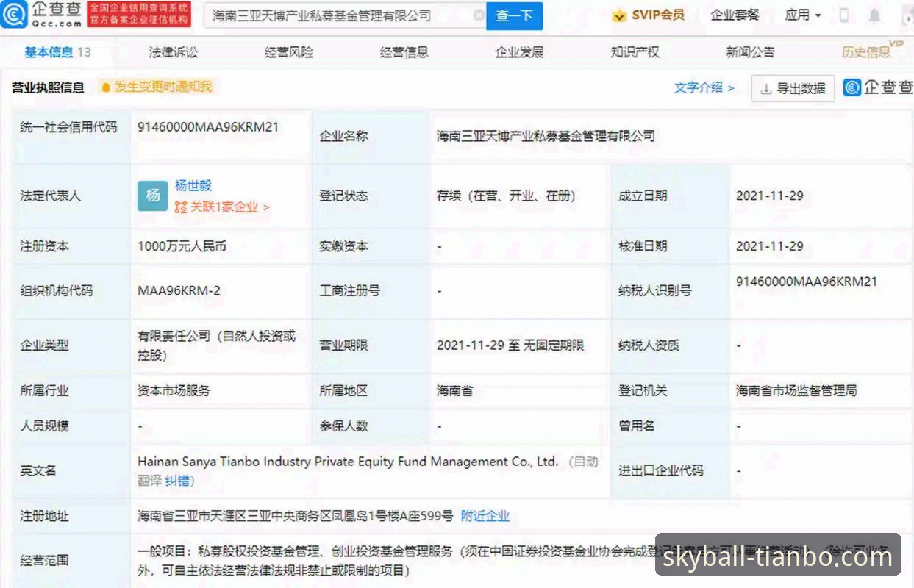The height and width of the screenshot is (588, 914).
Task: Open the mobile phone icon in header
Action: pyautogui.click(x=844, y=15)
